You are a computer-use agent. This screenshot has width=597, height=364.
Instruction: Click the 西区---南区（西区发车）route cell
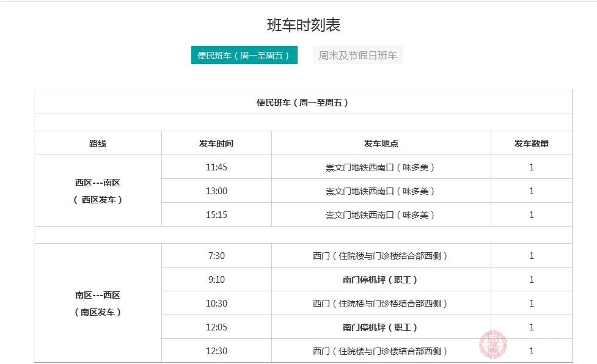(x=98, y=191)
